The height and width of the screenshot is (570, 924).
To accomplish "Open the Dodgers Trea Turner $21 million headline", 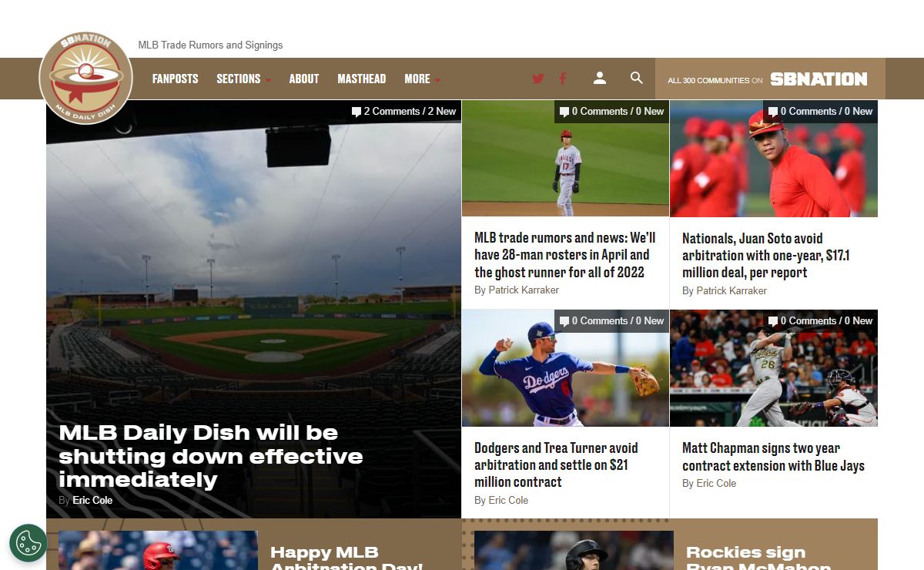I will (x=556, y=464).
